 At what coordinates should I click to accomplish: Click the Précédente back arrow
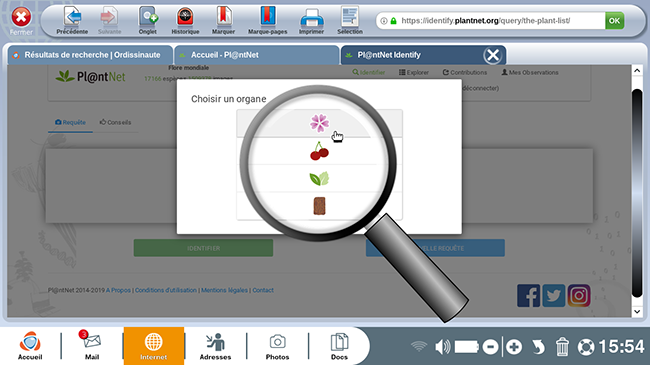coord(72,21)
